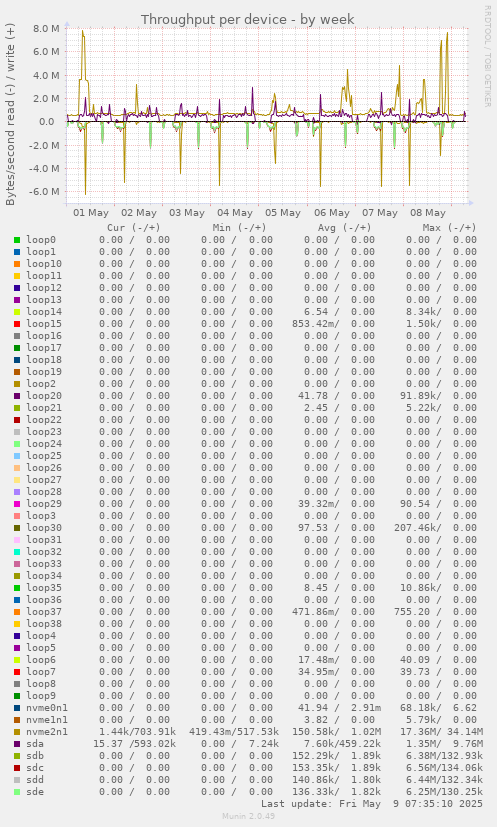Click loop37's max value 755.20

[412, 612]
